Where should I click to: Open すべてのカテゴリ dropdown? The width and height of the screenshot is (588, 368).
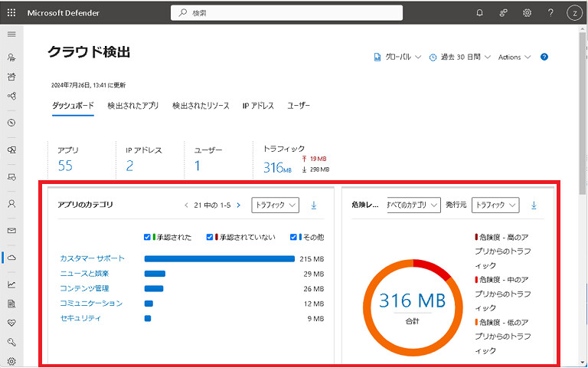point(414,205)
